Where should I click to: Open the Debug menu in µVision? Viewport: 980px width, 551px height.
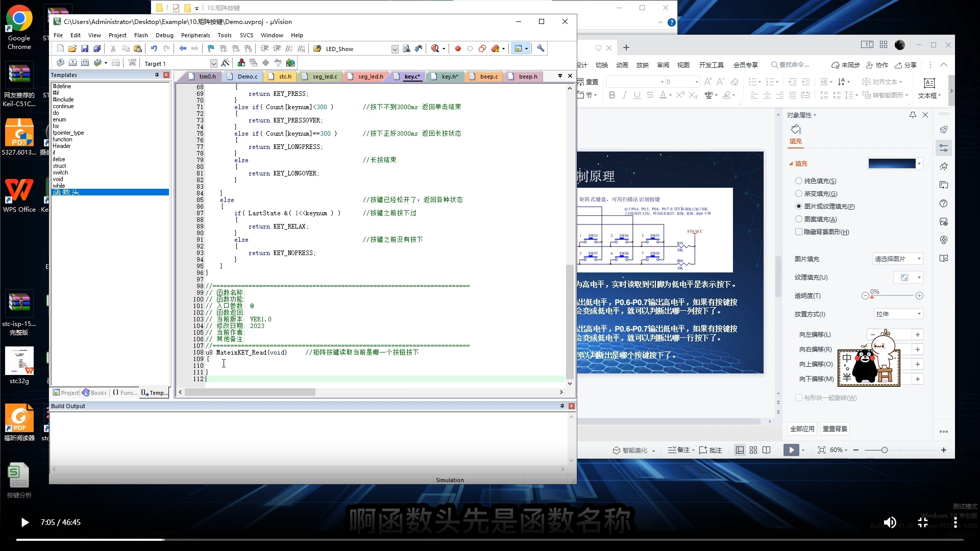[164, 35]
